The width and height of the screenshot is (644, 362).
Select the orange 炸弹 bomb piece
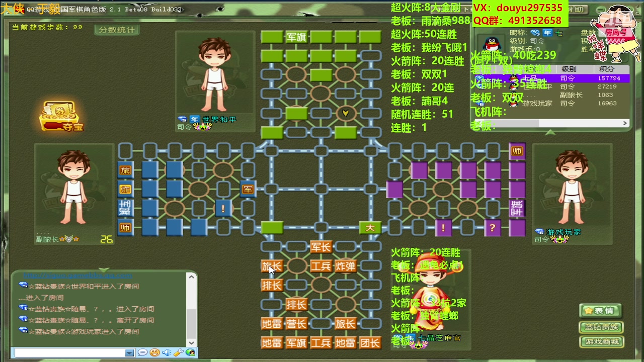click(345, 266)
